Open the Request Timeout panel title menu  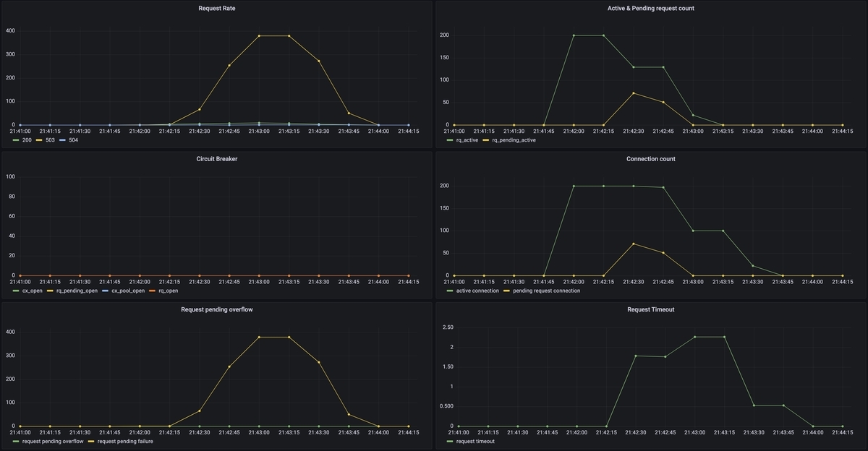[x=651, y=309]
